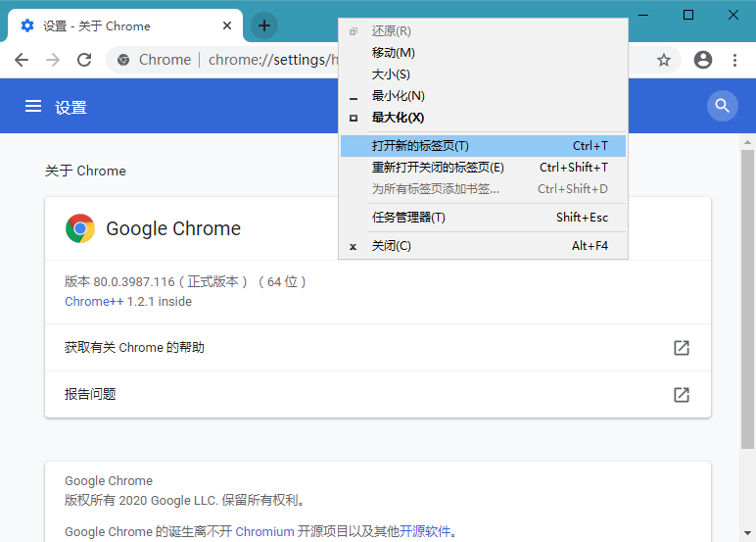Reload the page with the refresh icon

pos(84,60)
